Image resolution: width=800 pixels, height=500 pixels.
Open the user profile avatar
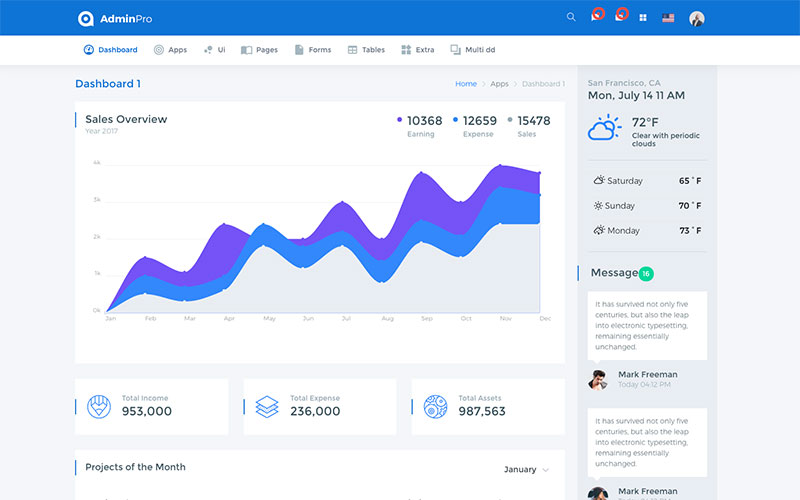point(696,19)
